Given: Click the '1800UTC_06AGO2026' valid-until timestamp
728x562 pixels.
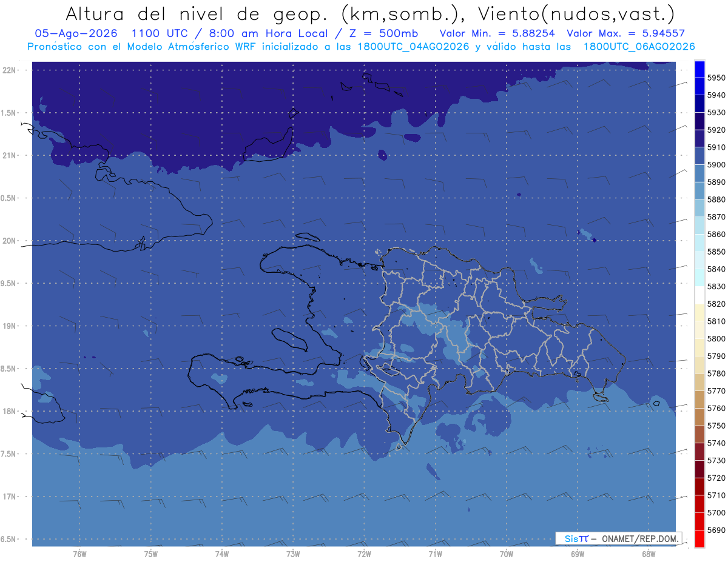Looking at the screenshot, I should click(x=639, y=47).
